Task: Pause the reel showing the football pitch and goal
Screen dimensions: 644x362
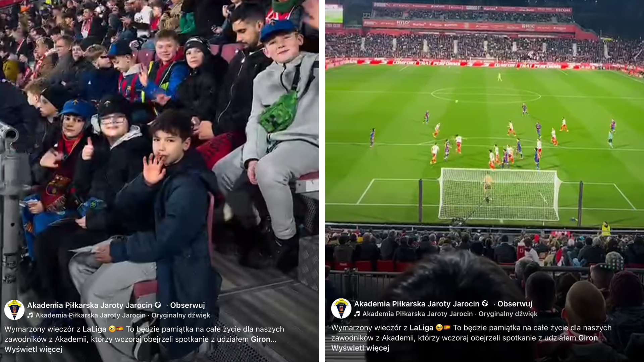Action: click(x=484, y=151)
